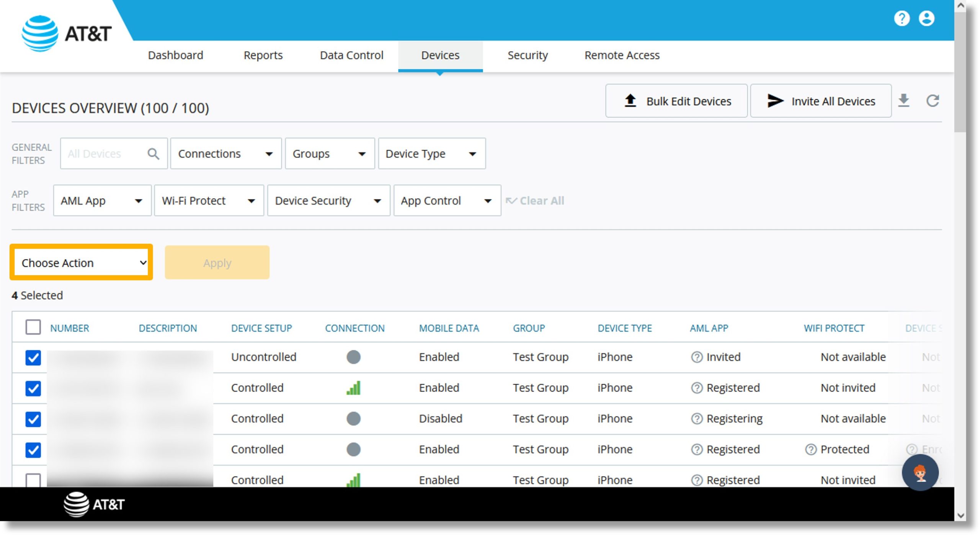Open the Groups filter dropdown
Image resolution: width=980 pixels, height=535 pixels.
pos(329,153)
